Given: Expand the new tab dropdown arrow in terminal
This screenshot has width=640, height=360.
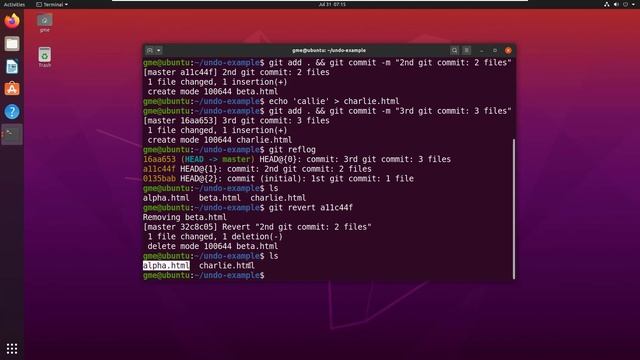Looking at the screenshot, I should coord(159,50).
